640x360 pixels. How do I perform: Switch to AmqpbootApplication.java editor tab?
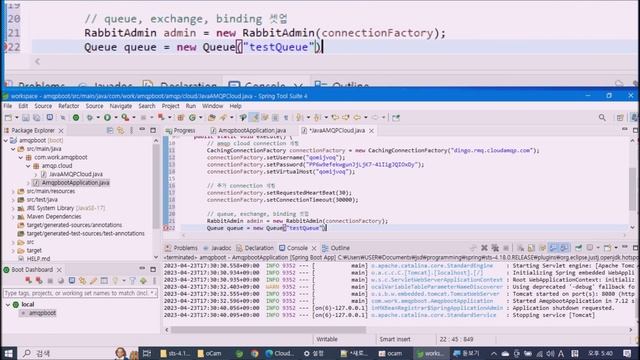coord(248,131)
